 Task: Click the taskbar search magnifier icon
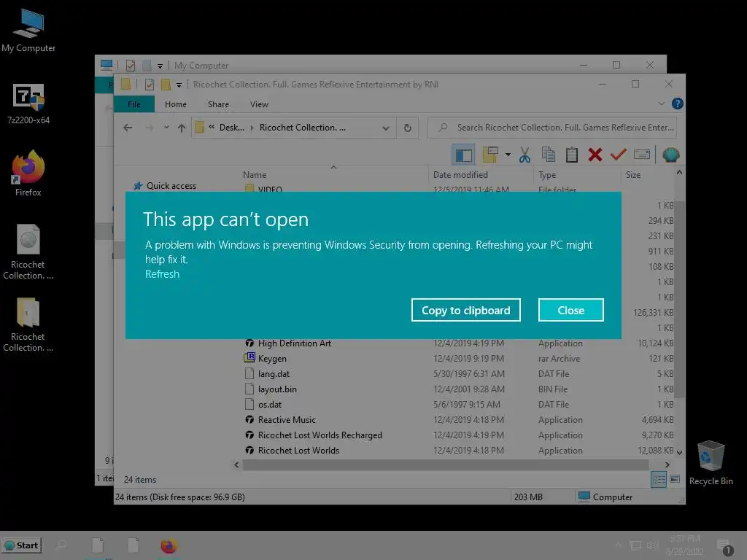tap(61, 545)
